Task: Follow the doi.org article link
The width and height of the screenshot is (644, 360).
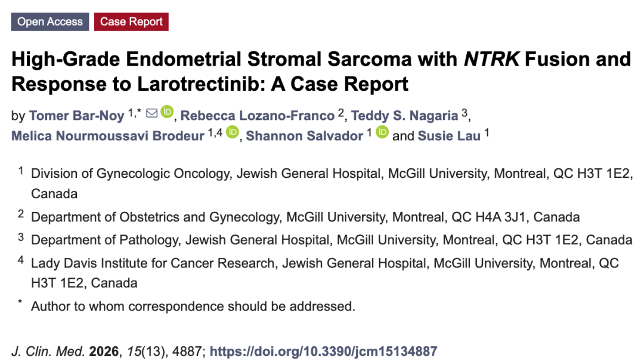Action: (x=323, y=352)
